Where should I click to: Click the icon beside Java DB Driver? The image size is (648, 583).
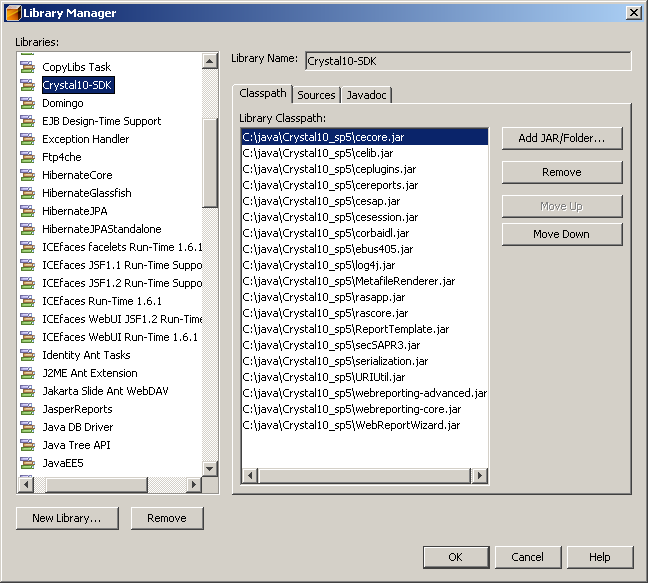28,427
